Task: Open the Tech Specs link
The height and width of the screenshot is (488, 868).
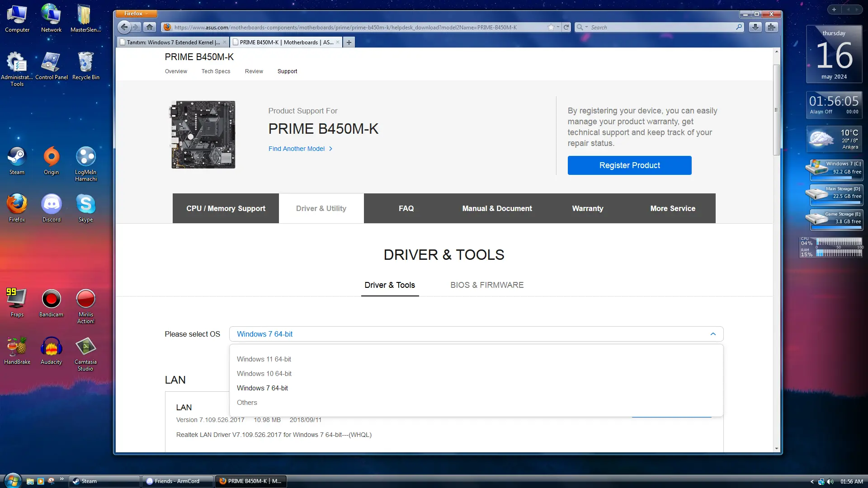Action: click(216, 71)
